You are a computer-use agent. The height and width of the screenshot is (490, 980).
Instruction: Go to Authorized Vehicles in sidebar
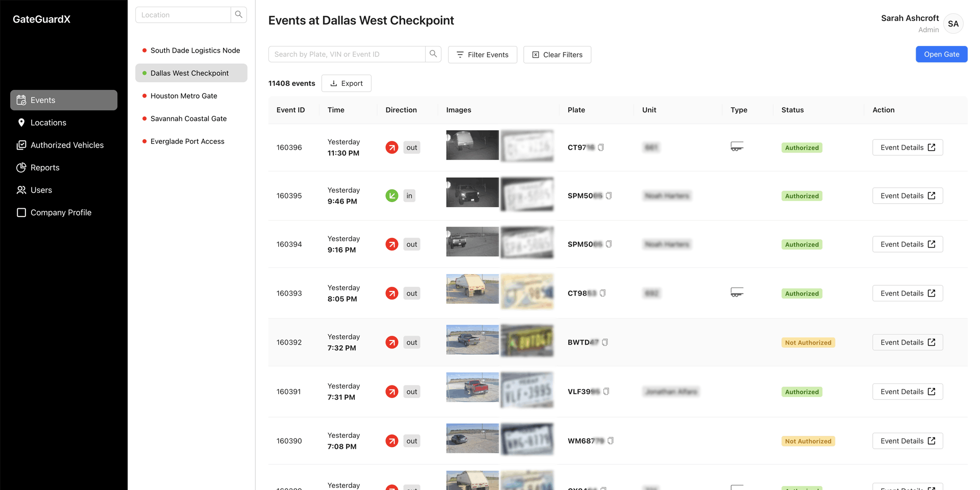(67, 145)
